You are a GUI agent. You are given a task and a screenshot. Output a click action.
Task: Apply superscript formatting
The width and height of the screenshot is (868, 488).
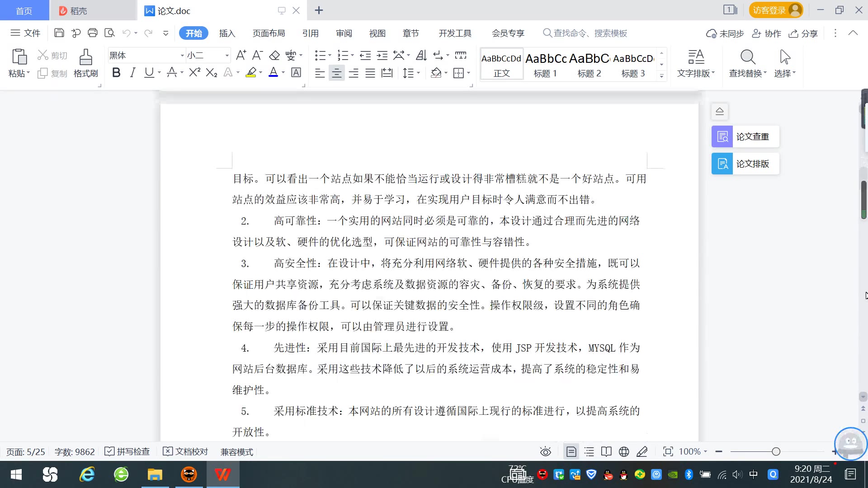point(195,72)
